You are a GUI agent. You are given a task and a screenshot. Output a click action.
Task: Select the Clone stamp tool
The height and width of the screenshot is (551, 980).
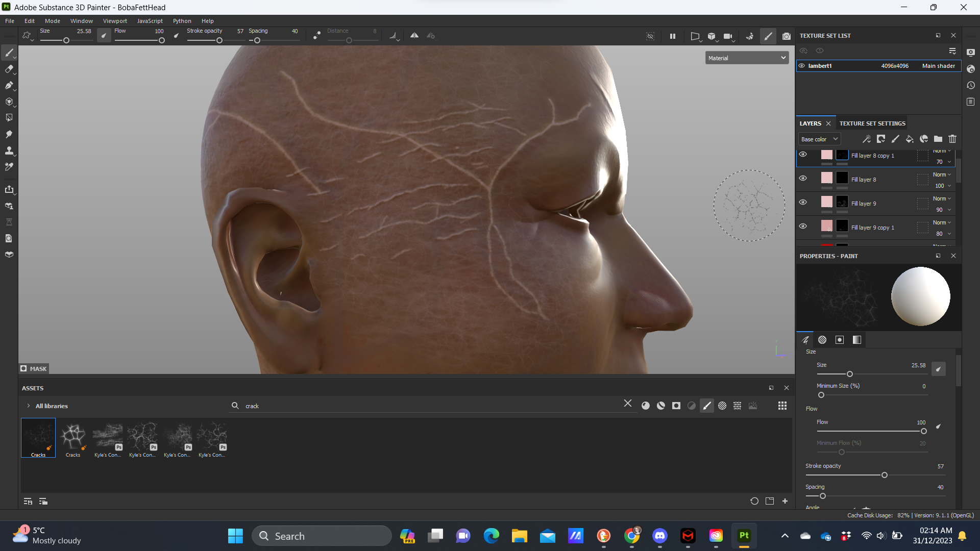point(9,151)
